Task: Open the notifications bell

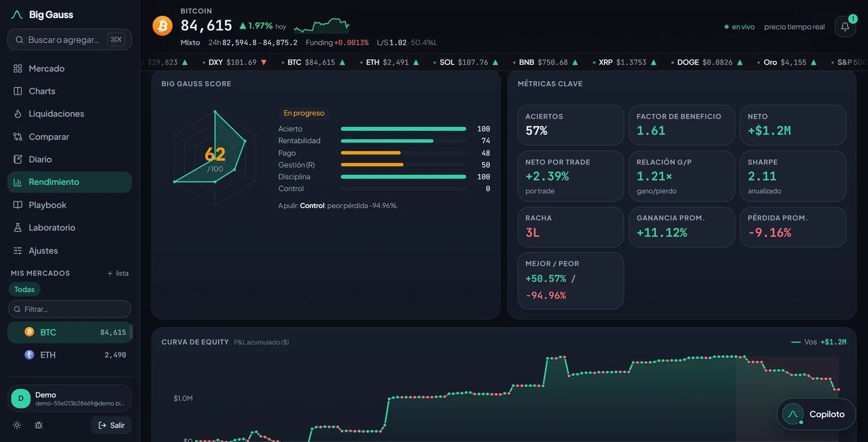Action: (845, 26)
